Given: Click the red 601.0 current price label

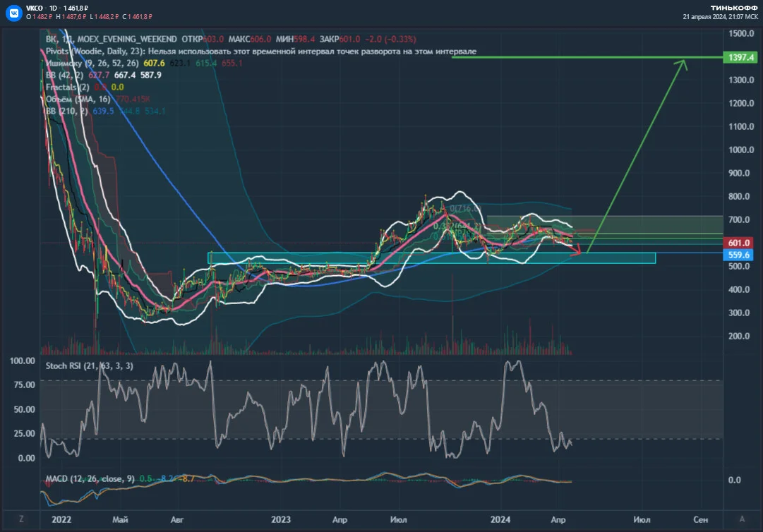Looking at the screenshot, I should tap(739, 243).
